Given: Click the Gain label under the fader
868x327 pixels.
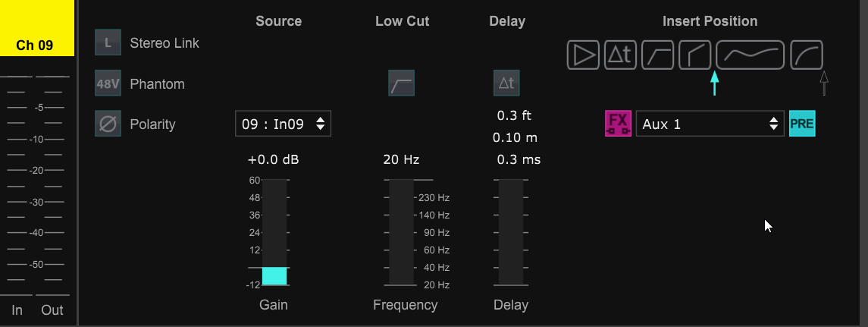Looking at the screenshot, I should (274, 305).
